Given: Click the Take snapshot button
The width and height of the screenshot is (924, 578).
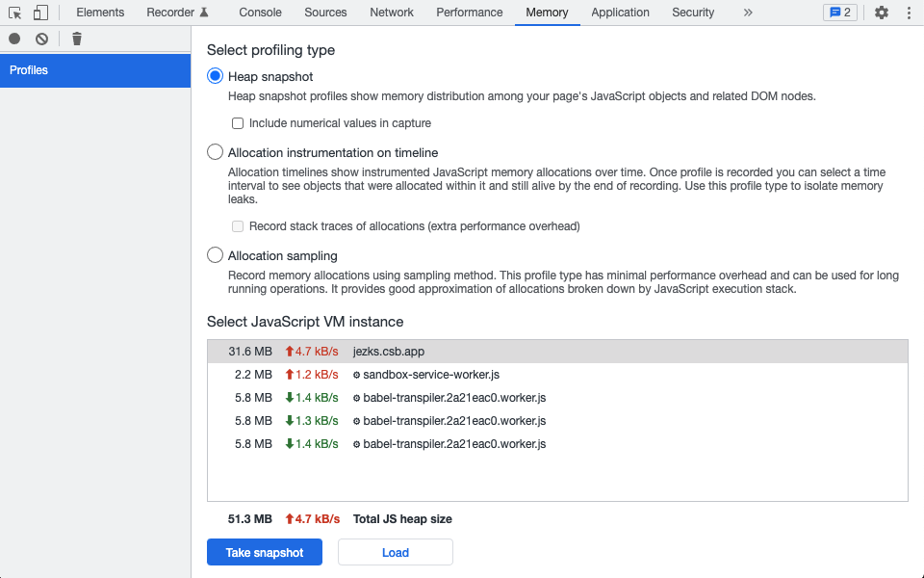Looking at the screenshot, I should click(265, 552).
